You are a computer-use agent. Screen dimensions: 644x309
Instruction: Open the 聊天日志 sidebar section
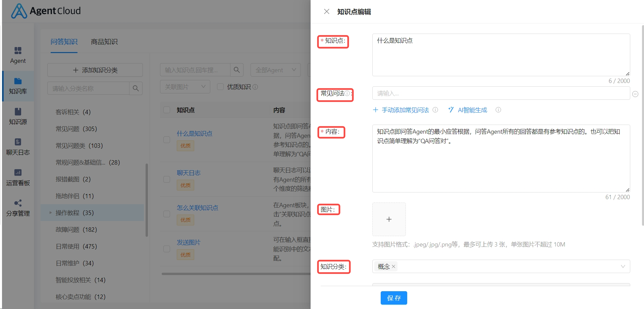coord(18,147)
